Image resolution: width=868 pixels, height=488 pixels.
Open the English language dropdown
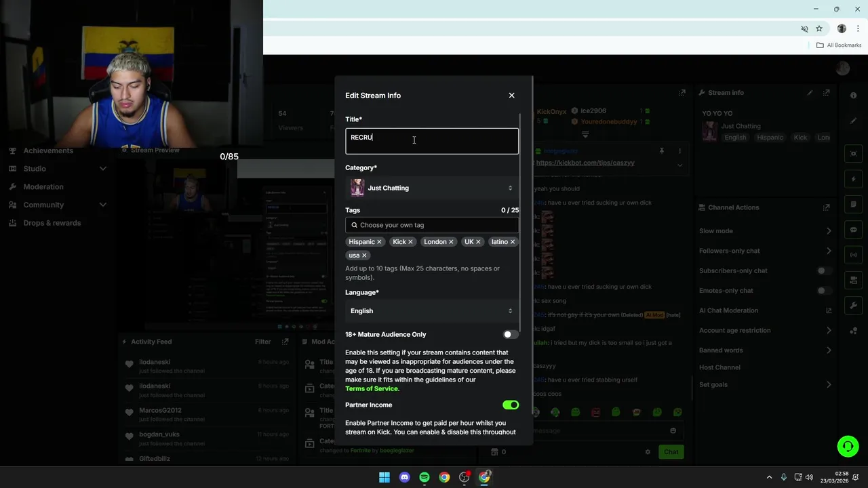click(432, 311)
